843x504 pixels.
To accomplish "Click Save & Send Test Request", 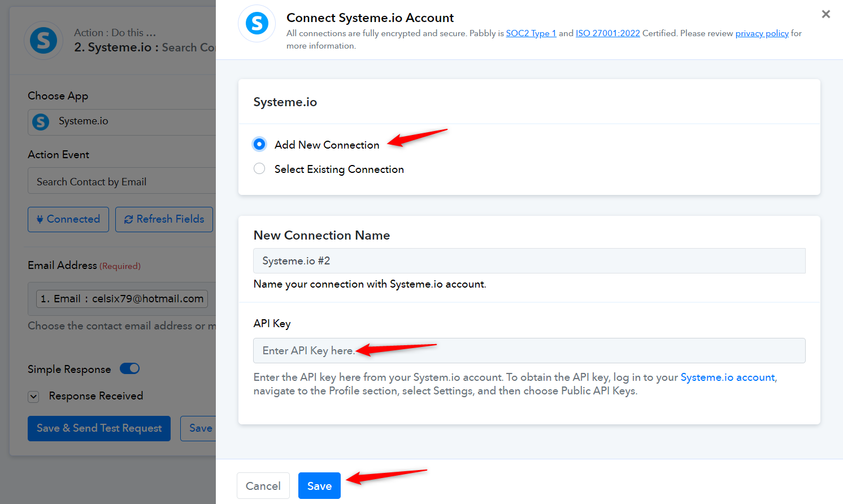I will tap(99, 428).
